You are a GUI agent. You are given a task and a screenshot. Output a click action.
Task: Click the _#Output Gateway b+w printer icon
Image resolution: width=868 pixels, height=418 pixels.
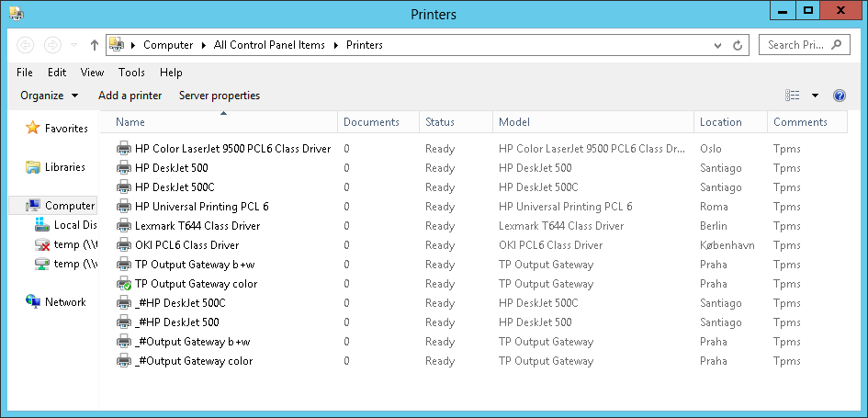(124, 342)
